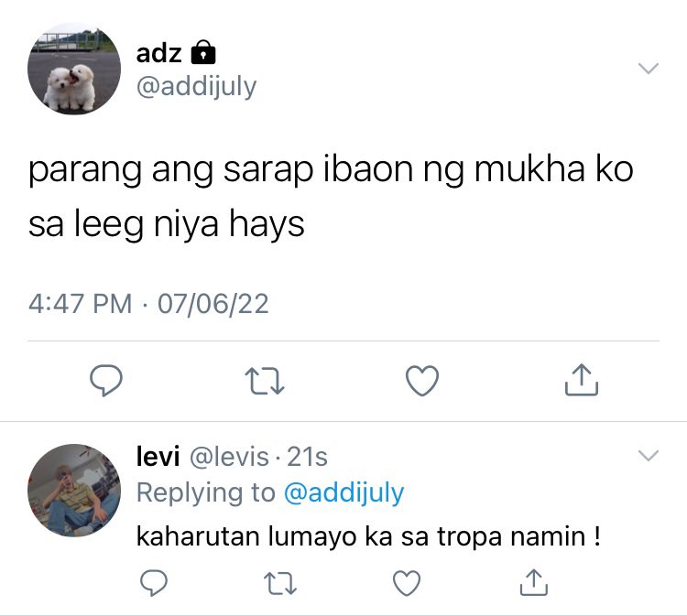Viewport: 687px width, 616px height.
Task: Follow the blue @addijuly mention link
Action: tap(343, 493)
